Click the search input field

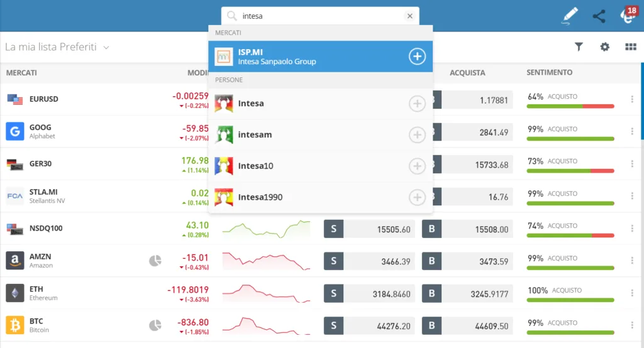[320, 16]
